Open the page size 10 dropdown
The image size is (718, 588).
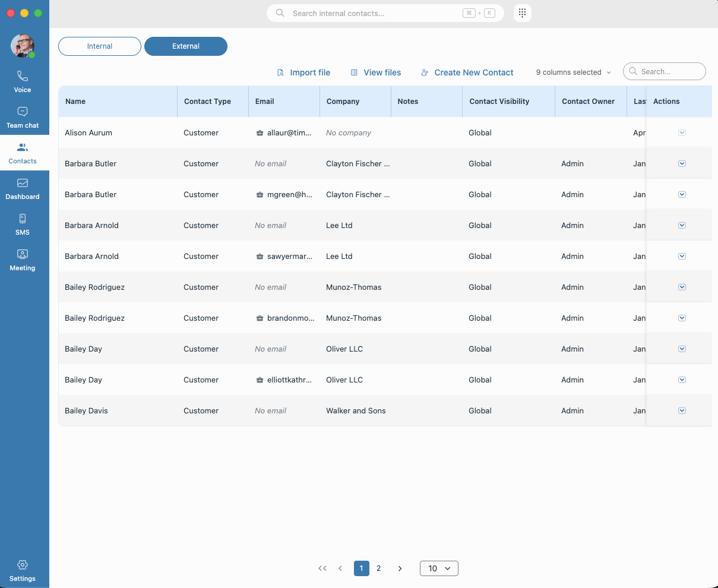439,568
